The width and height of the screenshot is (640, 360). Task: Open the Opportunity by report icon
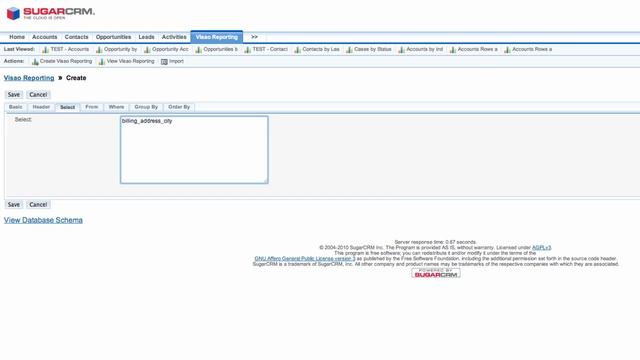[99, 50]
